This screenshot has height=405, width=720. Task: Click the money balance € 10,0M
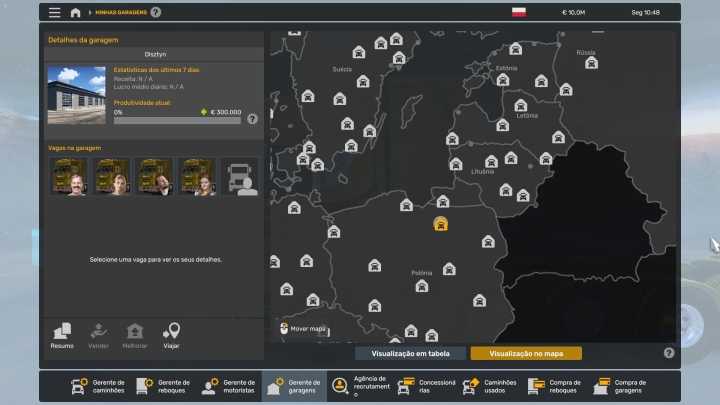(x=574, y=13)
